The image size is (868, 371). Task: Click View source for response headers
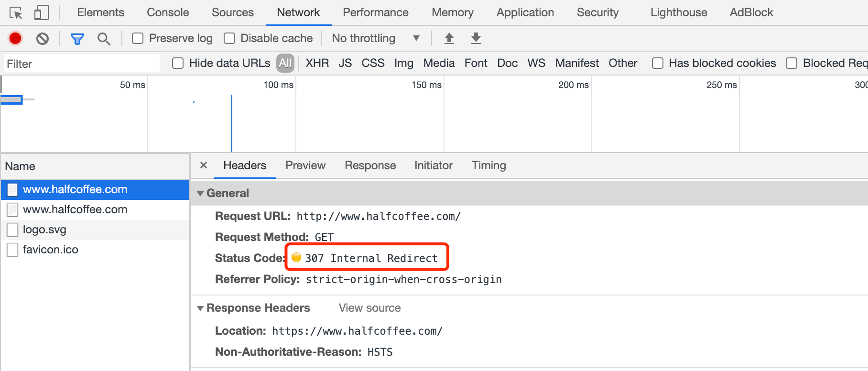click(x=370, y=308)
